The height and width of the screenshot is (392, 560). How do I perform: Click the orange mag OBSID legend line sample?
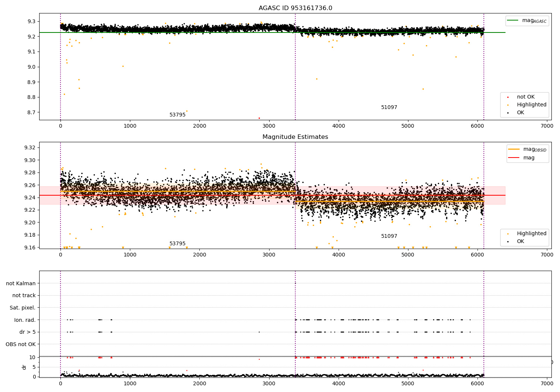tap(514, 149)
